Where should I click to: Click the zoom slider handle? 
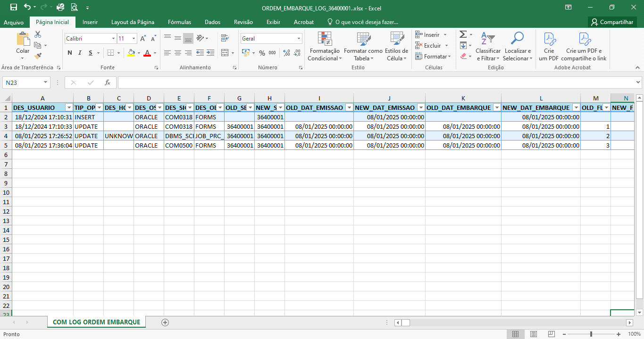(591, 334)
